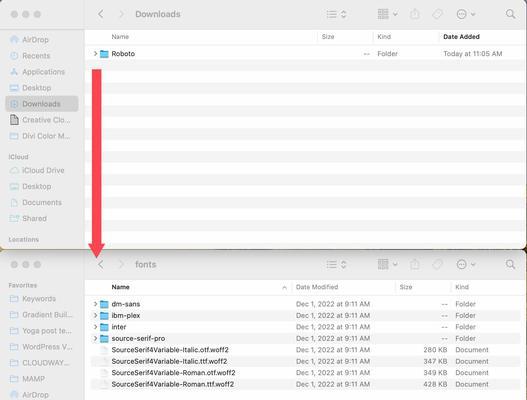527x400 pixels.
Task: Sort fonts list by Name column
Action: [120, 287]
